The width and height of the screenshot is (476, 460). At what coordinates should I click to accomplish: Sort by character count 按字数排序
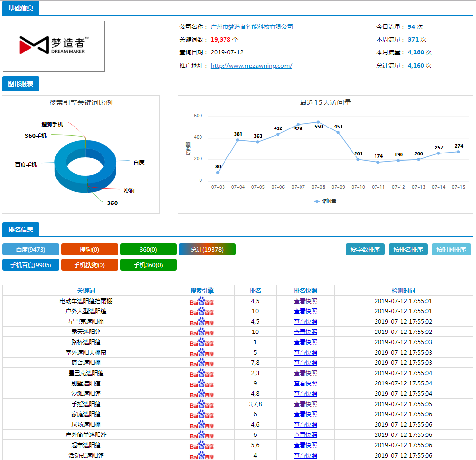[365, 249]
